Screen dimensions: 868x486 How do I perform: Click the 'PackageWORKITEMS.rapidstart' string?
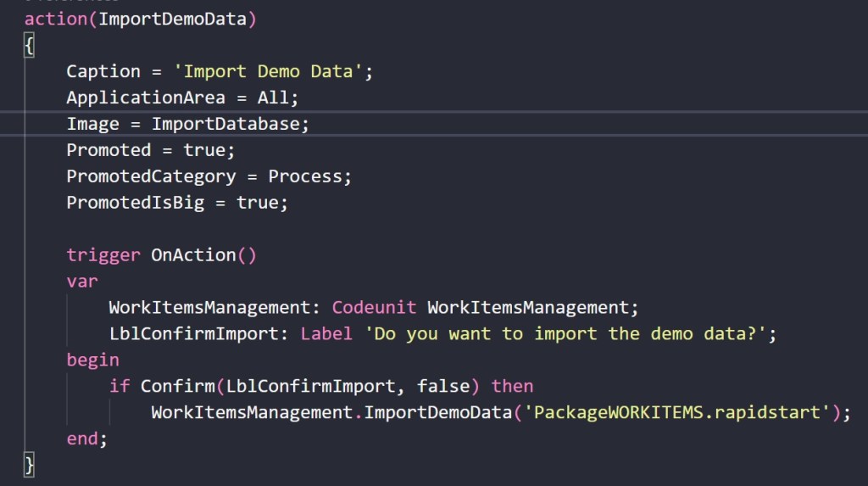pos(680,413)
